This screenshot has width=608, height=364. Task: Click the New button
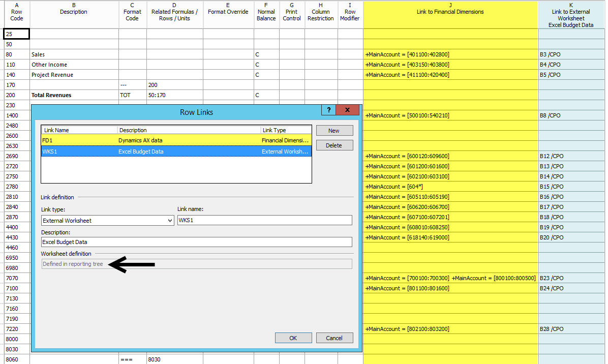(x=334, y=131)
